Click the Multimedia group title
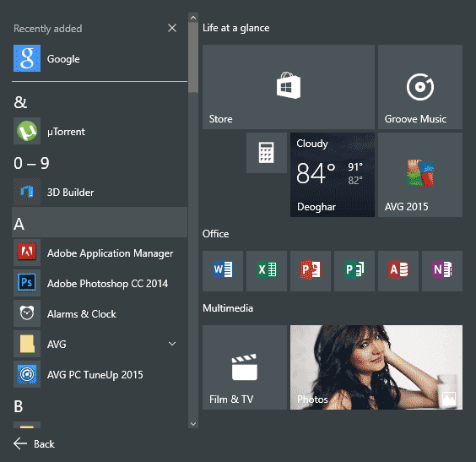476x462 pixels. 228,308
